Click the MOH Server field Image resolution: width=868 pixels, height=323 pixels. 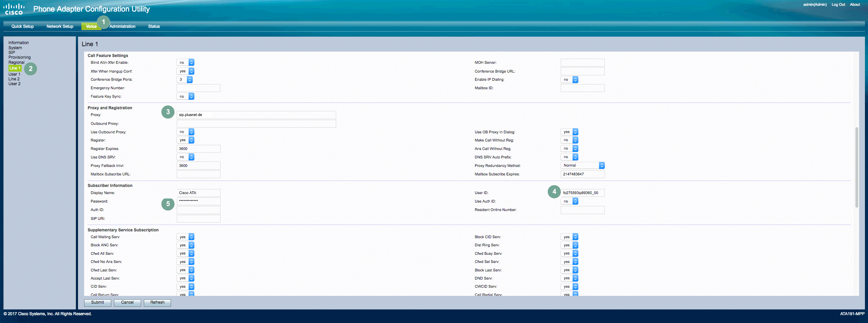(x=582, y=62)
